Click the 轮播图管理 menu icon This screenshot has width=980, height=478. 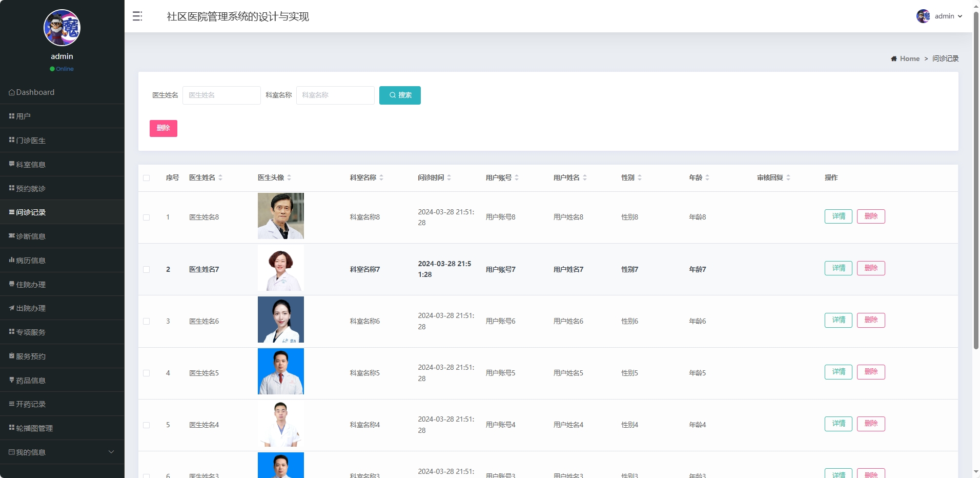(x=12, y=428)
